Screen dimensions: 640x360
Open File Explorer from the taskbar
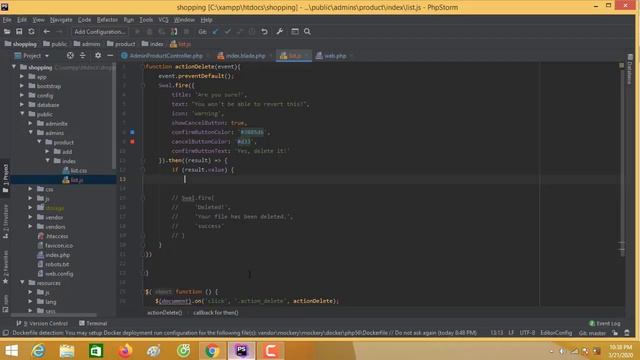click(x=67, y=351)
